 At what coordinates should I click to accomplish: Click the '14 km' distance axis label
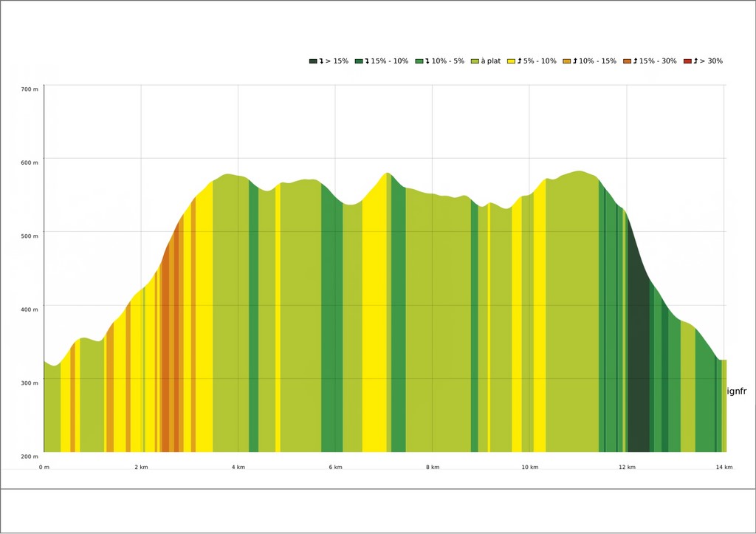tap(724, 467)
